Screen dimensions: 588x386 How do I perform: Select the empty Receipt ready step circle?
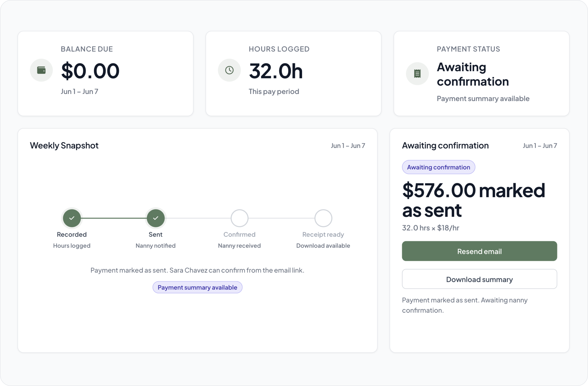(x=323, y=218)
